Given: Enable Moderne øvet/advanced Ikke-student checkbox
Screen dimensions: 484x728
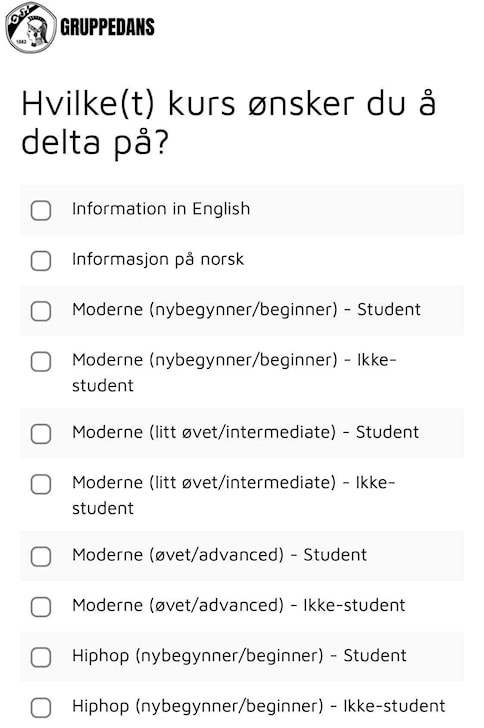Looking at the screenshot, I should pyautogui.click(x=41, y=607).
